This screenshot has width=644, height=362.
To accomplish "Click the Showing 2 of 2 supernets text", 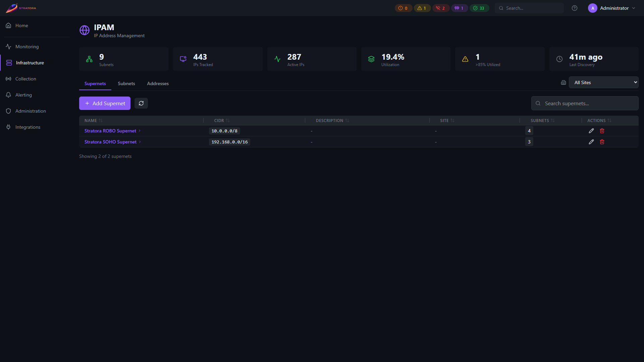I will 105,156.
